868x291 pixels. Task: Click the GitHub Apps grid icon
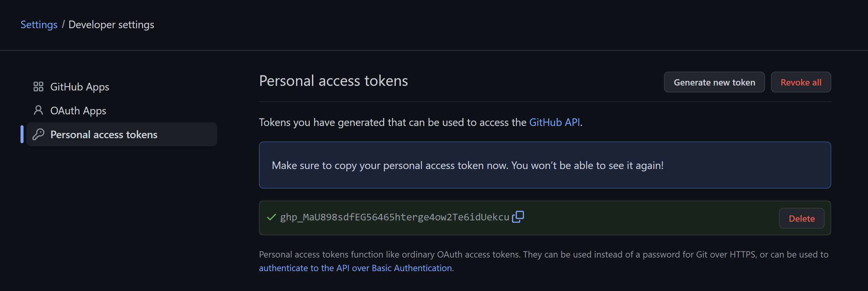(38, 87)
